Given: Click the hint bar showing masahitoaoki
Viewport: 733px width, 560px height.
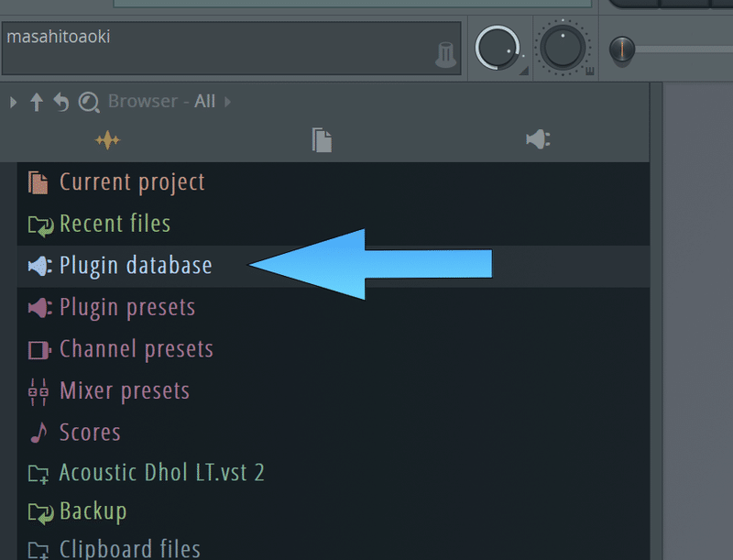Looking at the screenshot, I should [x=232, y=48].
